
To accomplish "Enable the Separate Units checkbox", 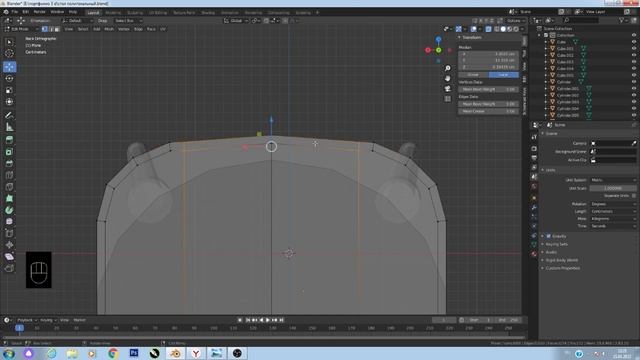I will 633,196.
